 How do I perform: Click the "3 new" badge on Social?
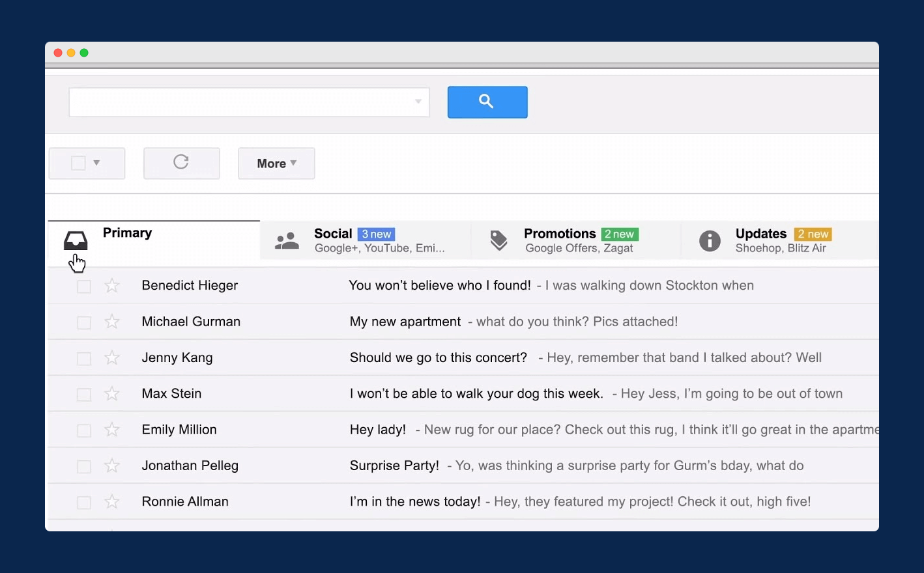(x=377, y=234)
